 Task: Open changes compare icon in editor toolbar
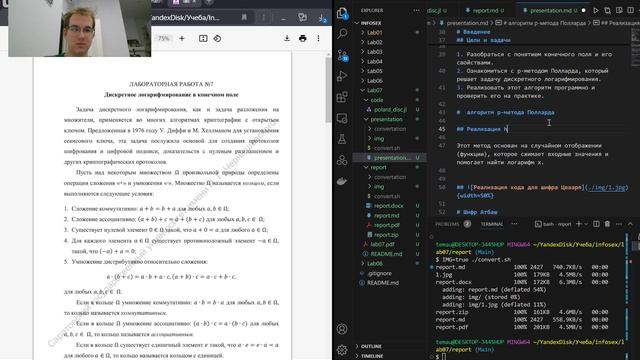point(607,10)
